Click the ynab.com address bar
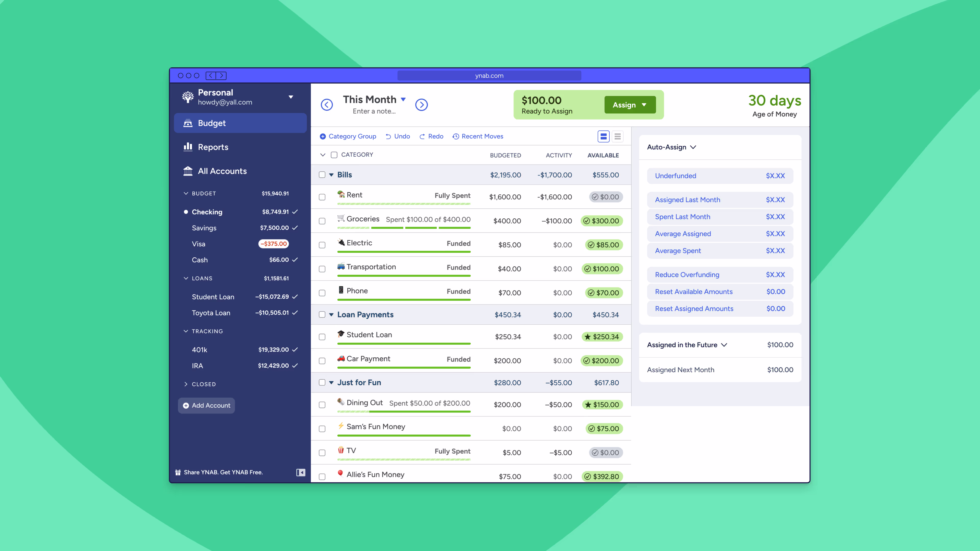This screenshot has width=980, height=551. point(489,76)
